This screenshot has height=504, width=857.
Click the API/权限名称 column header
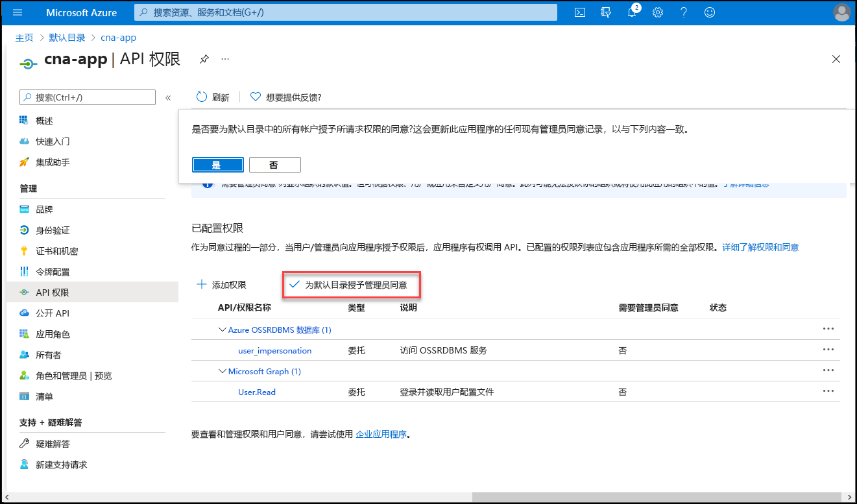pyautogui.click(x=245, y=307)
